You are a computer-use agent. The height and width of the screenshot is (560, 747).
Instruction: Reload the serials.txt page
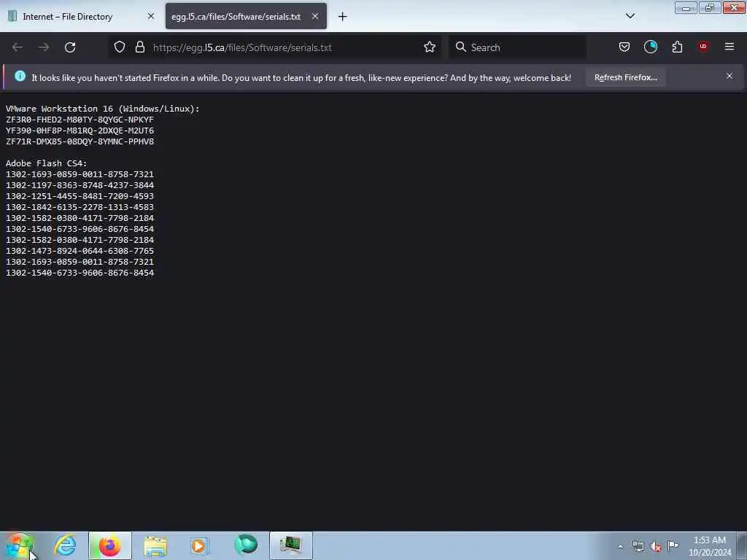[70, 47]
